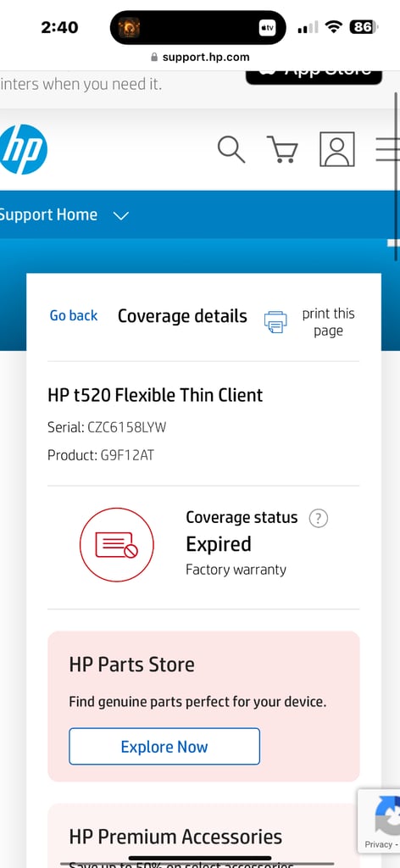Viewport: 400px width, 868px height.
Task: Go back to previous page
Action: point(74,315)
